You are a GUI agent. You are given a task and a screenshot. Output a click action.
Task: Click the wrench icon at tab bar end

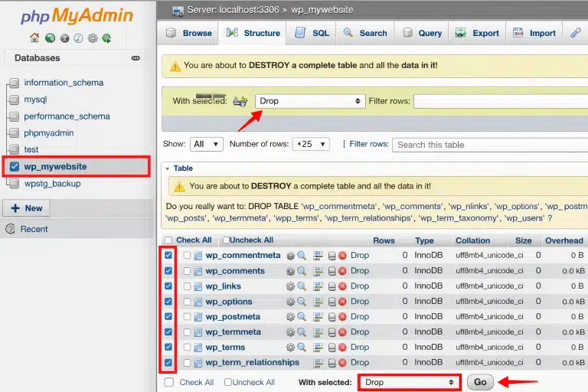pos(575,33)
